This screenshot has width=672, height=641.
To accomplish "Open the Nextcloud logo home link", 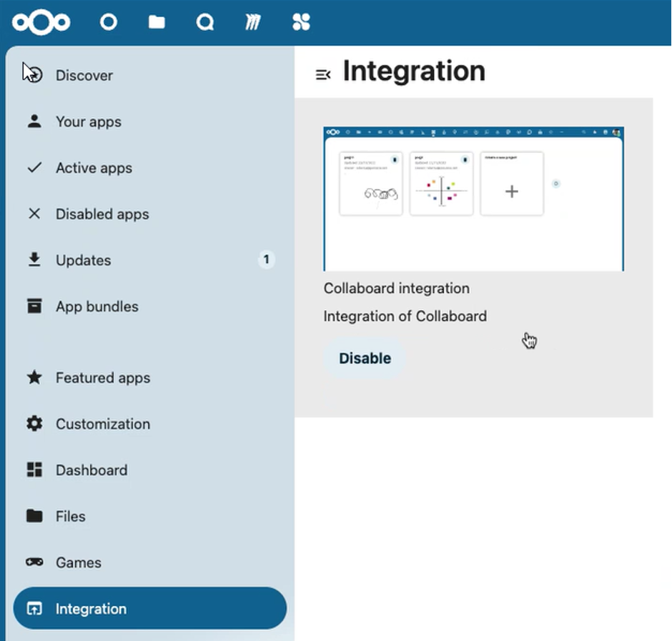I will (41, 21).
